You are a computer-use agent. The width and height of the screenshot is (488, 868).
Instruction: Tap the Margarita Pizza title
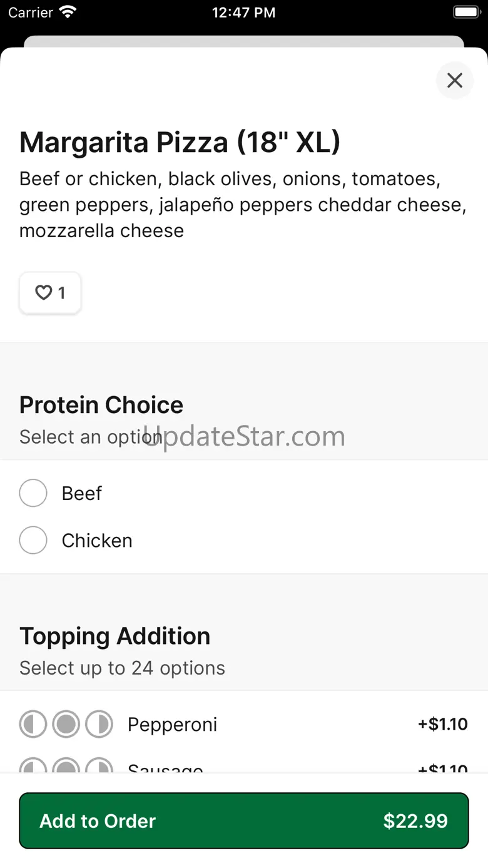coord(180,142)
